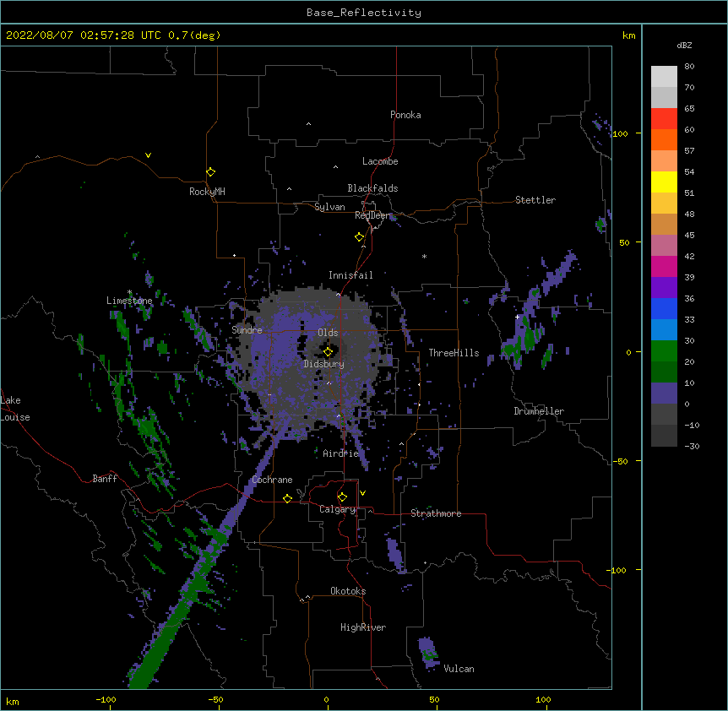This screenshot has width=728, height=711.
Task: Click the Strathmore town label
Action: coord(436,513)
